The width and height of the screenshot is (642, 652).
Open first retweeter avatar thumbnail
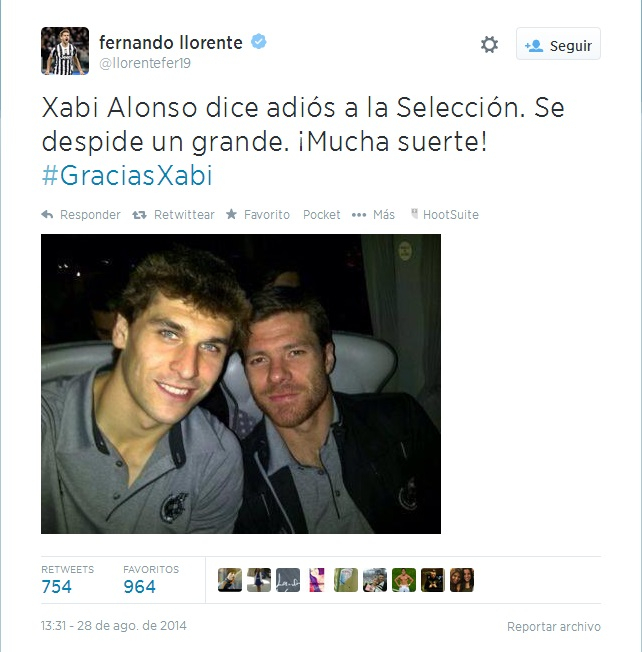coord(230,580)
